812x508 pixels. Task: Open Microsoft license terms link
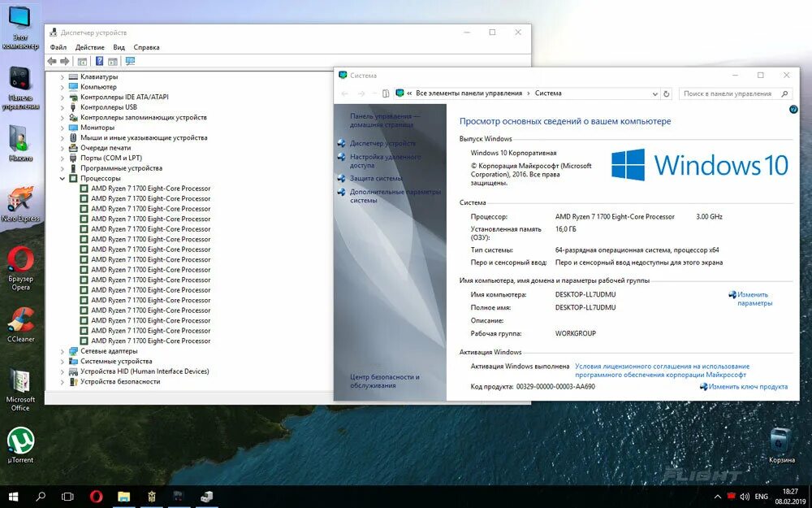click(662, 370)
